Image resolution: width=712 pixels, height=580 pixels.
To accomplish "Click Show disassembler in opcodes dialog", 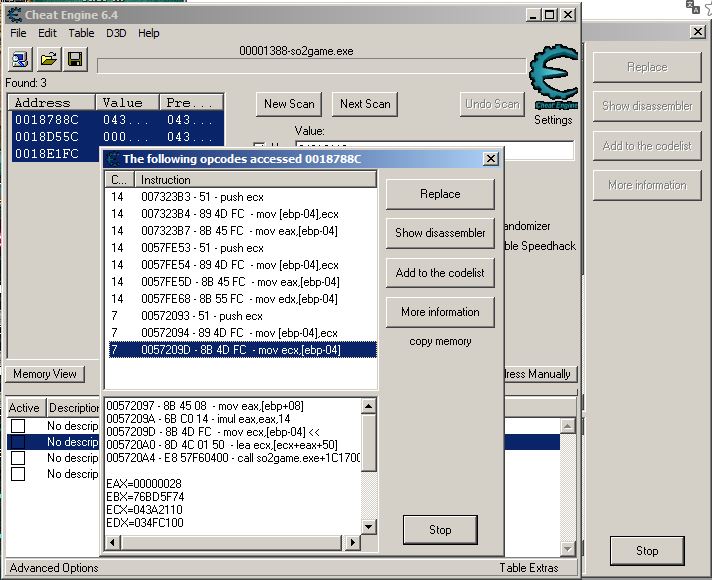I will pyautogui.click(x=440, y=233).
